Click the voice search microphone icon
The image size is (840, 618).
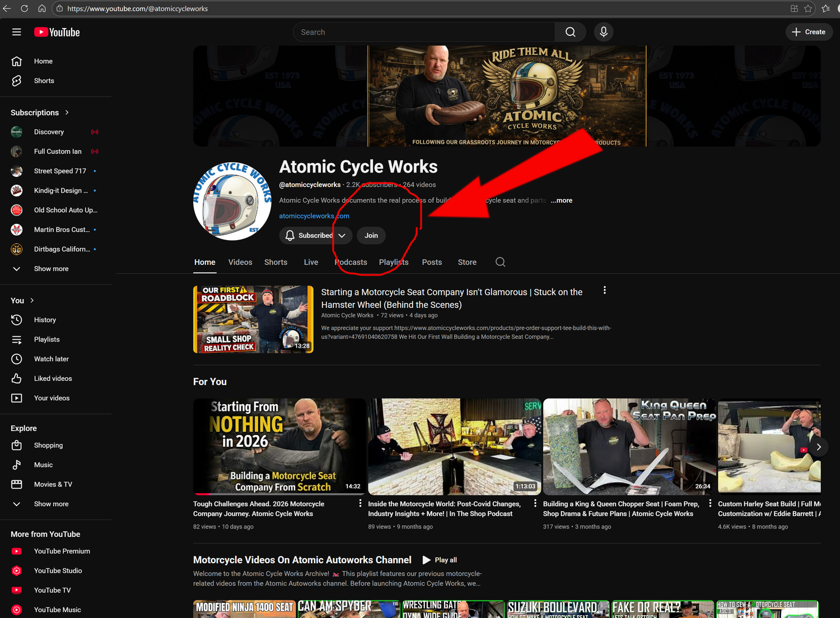click(603, 32)
